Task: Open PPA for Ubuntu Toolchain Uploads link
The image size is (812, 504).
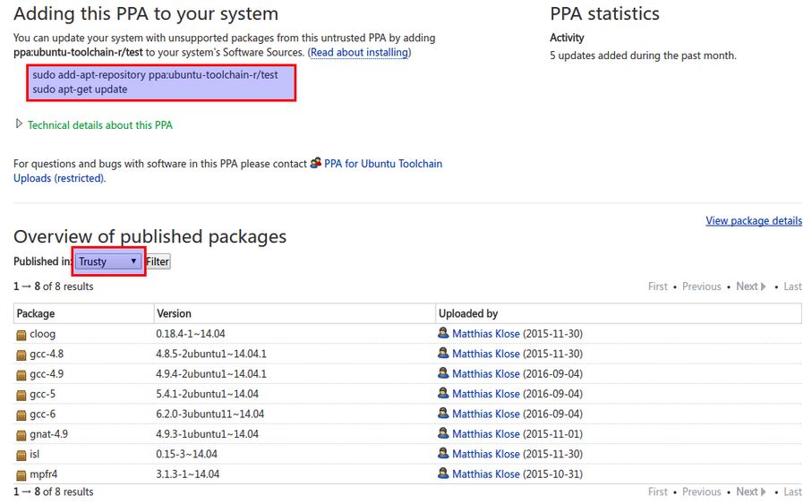Action: click(382, 164)
